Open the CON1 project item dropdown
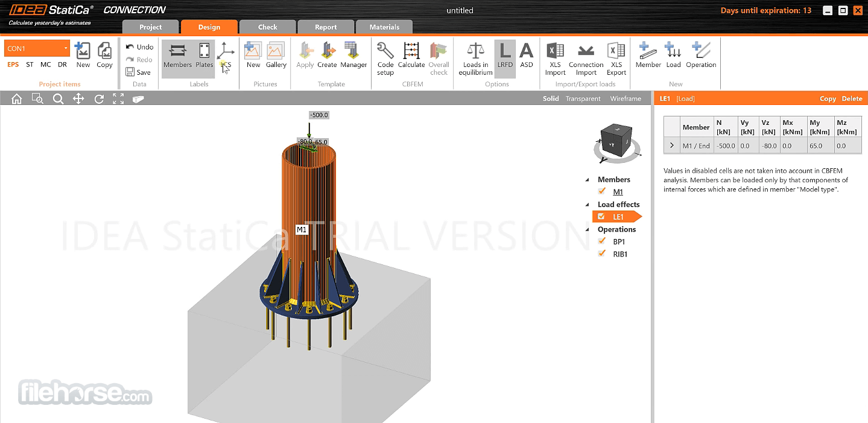868x423 pixels. click(x=37, y=48)
